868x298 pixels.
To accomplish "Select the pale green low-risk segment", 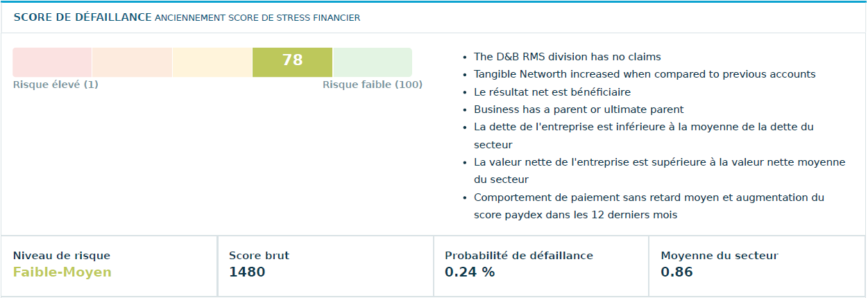I will tap(372, 62).
